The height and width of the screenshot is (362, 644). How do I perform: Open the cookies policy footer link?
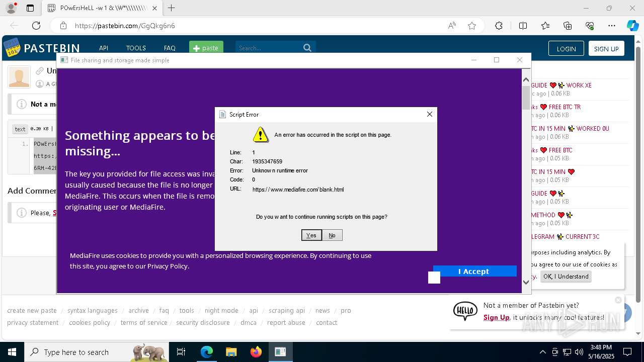[90, 322]
